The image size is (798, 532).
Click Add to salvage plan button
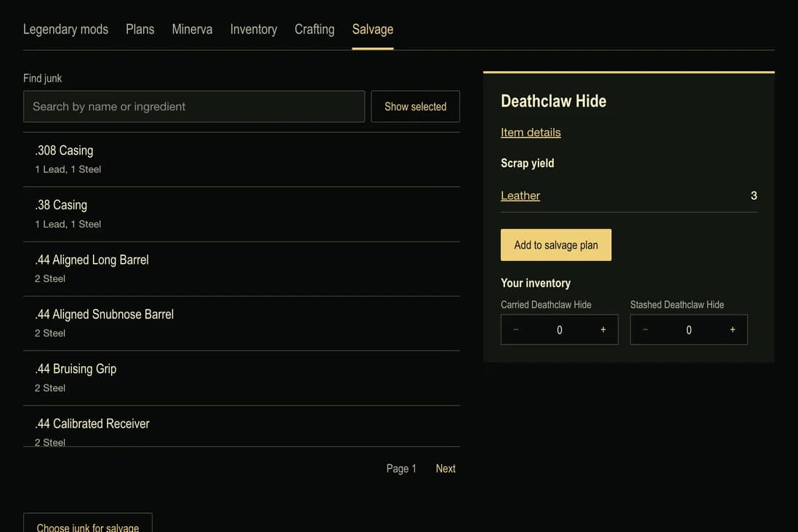pyautogui.click(x=556, y=245)
